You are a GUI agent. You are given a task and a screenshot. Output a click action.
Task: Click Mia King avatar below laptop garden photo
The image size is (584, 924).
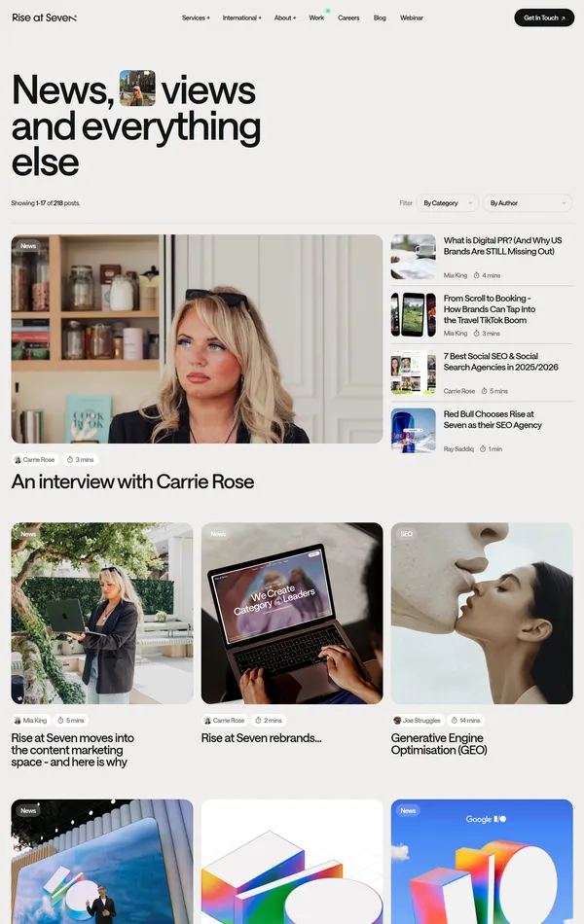point(18,720)
